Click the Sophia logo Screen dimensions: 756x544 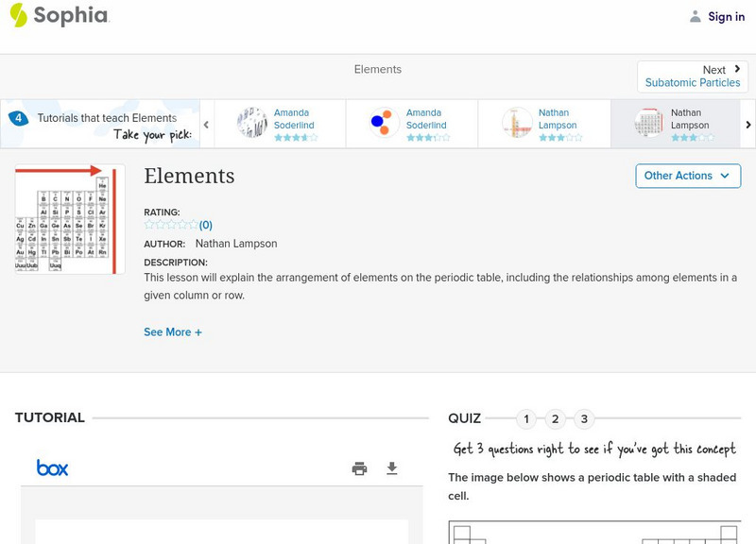tap(59, 15)
